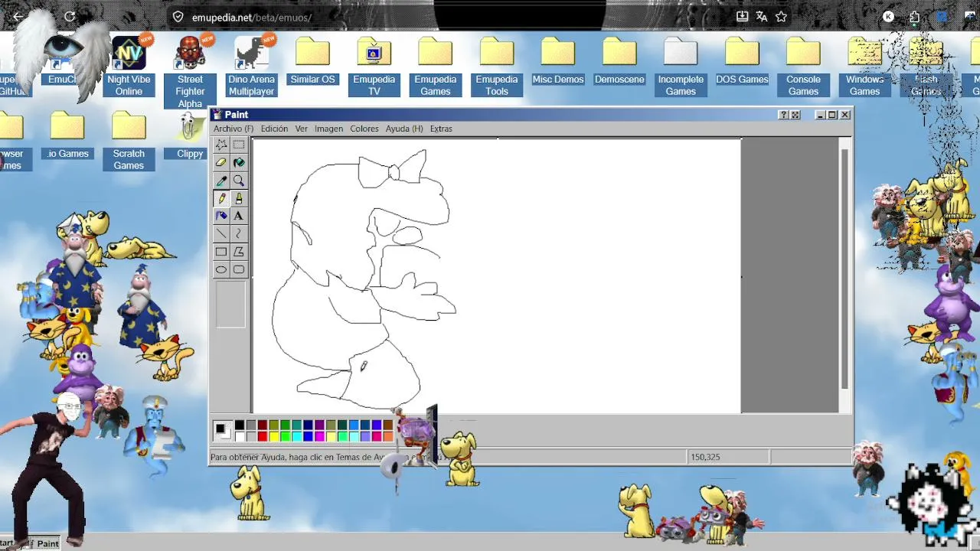The width and height of the screenshot is (980, 551).
Task: Select the Rounded Rectangle tool
Action: pyautogui.click(x=239, y=269)
